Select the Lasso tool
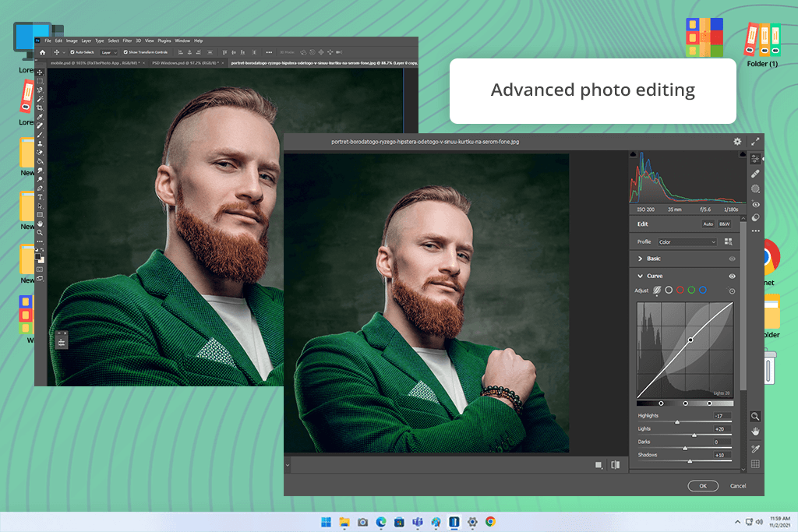The image size is (798, 532). coord(40,90)
